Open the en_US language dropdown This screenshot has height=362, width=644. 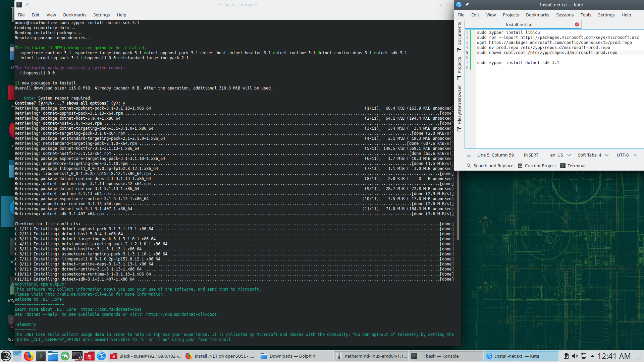(x=560, y=155)
